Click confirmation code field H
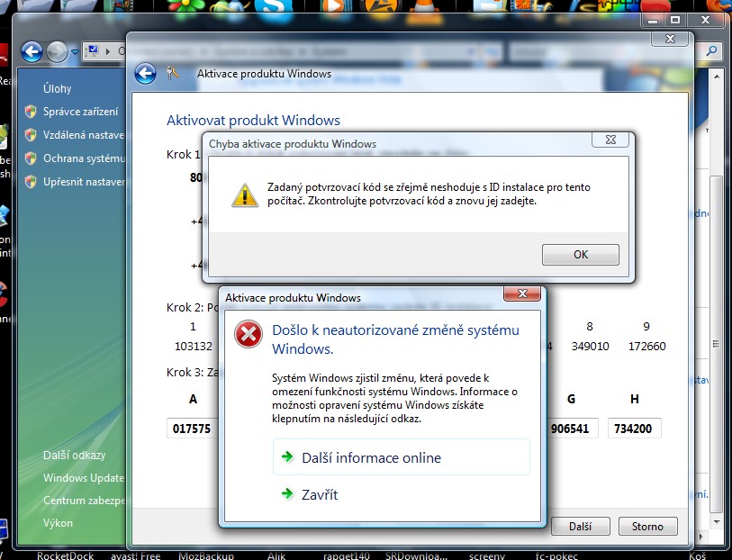 [x=634, y=429]
